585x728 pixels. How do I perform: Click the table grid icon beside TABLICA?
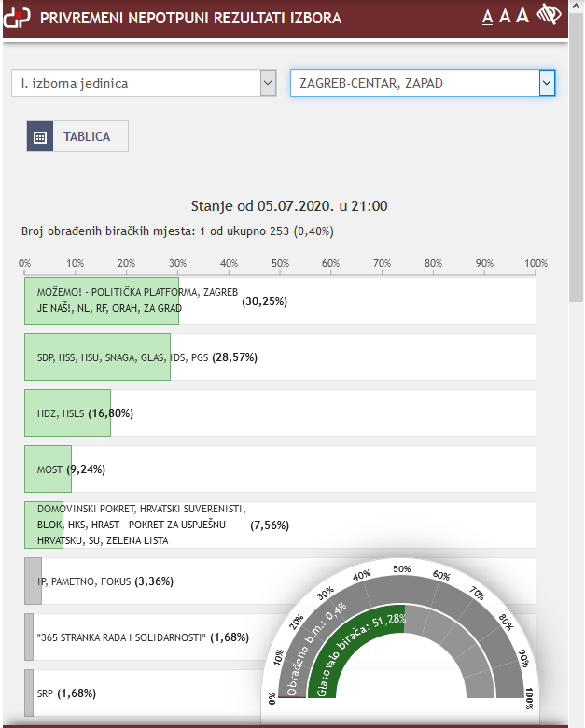[40, 136]
